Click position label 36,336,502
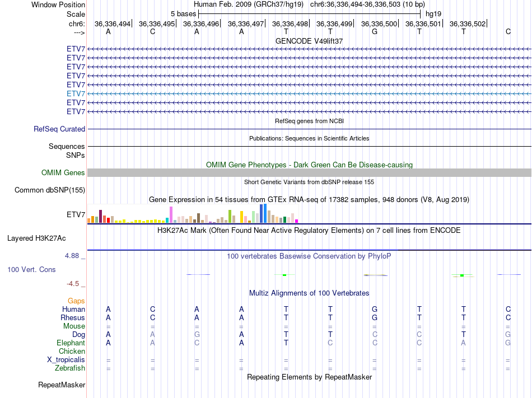This screenshot has width=532, height=398. 467,24
